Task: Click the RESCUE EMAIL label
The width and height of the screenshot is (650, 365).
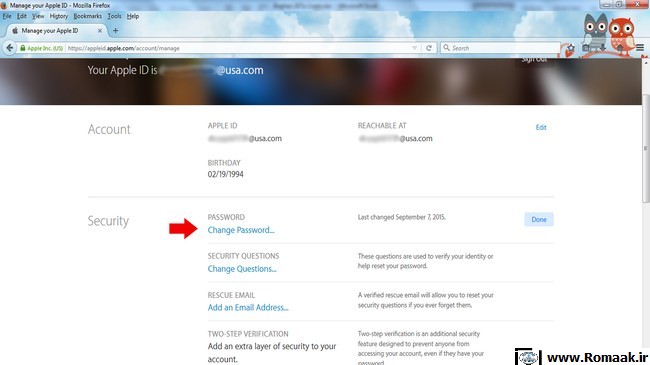Action: [x=231, y=295]
